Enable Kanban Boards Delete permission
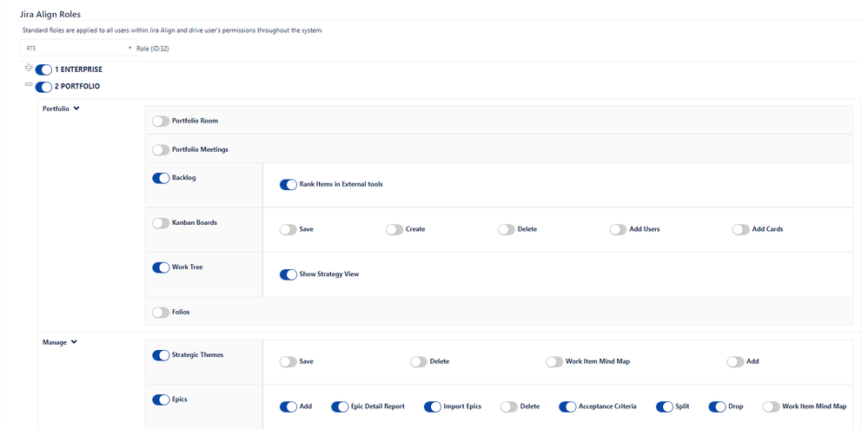The width and height of the screenshot is (868, 429). (507, 230)
